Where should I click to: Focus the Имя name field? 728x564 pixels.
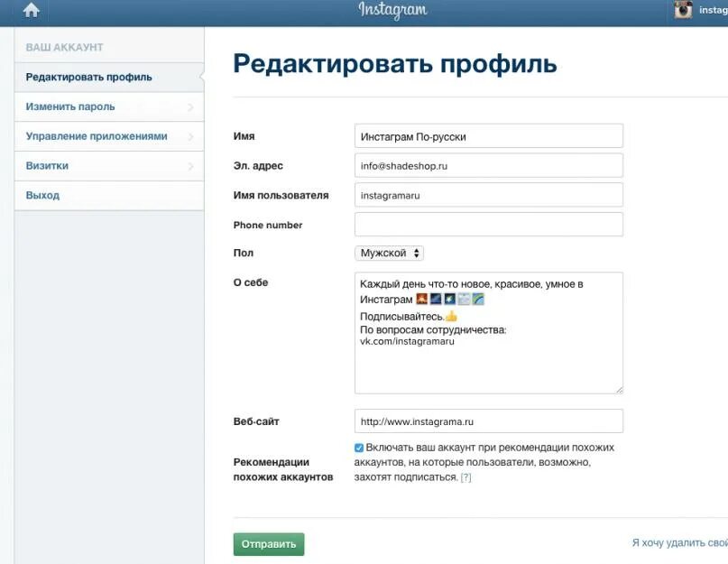point(488,136)
